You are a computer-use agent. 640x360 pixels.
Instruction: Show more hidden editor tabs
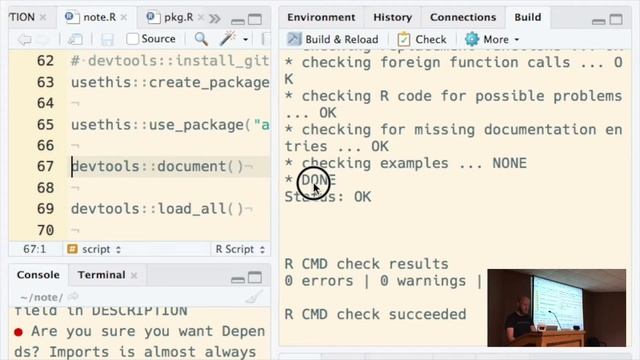[x=215, y=18]
